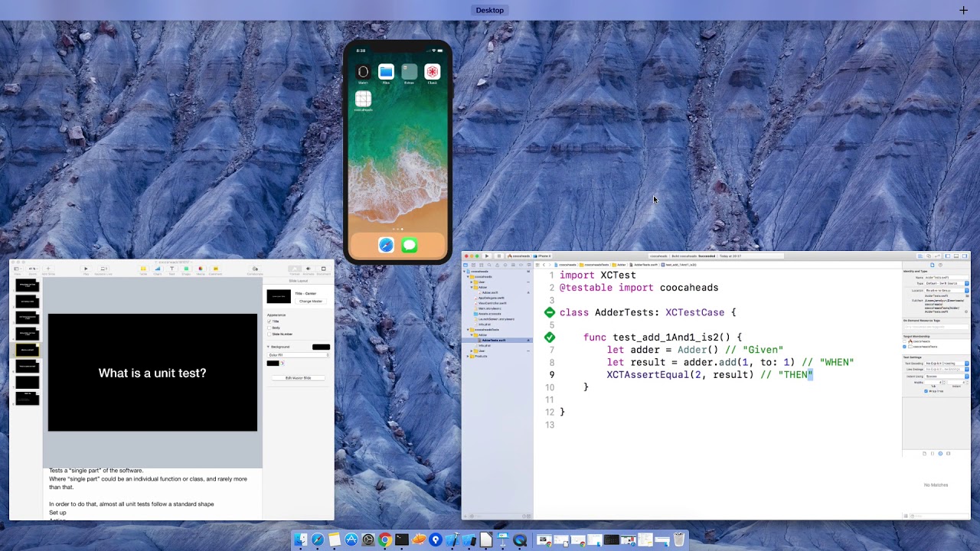
Task: Collapse the Background section in Keynote
Action: (x=269, y=347)
